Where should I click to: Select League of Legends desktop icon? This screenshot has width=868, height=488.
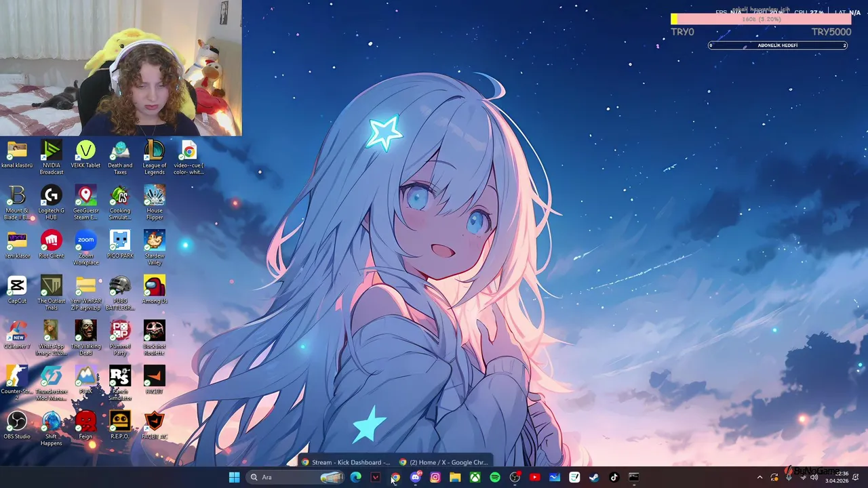click(155, 157)
